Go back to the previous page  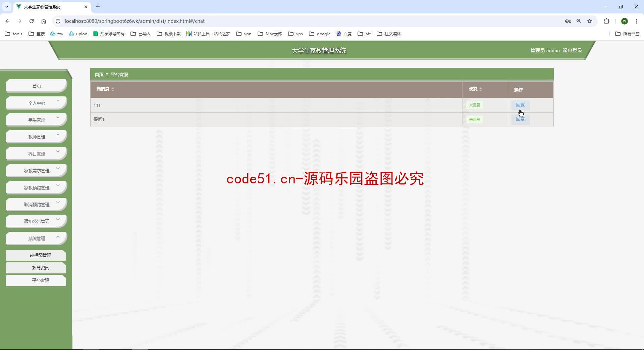[7, 21]
